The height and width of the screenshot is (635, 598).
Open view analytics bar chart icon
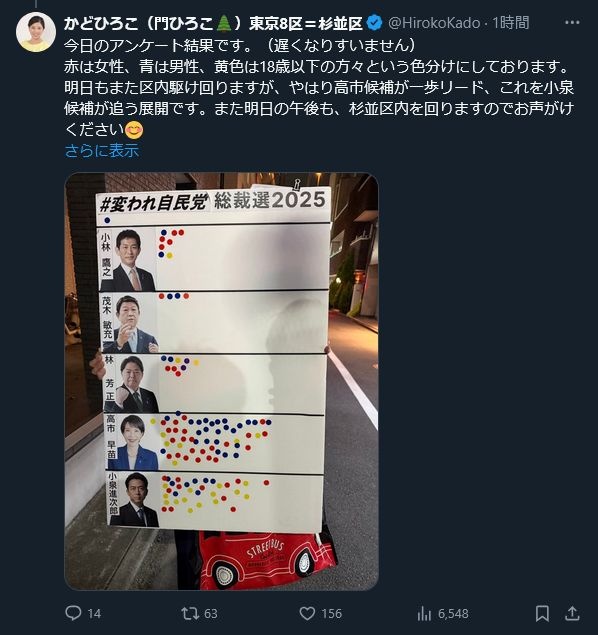pyautogui.click(x=424, y=614)
